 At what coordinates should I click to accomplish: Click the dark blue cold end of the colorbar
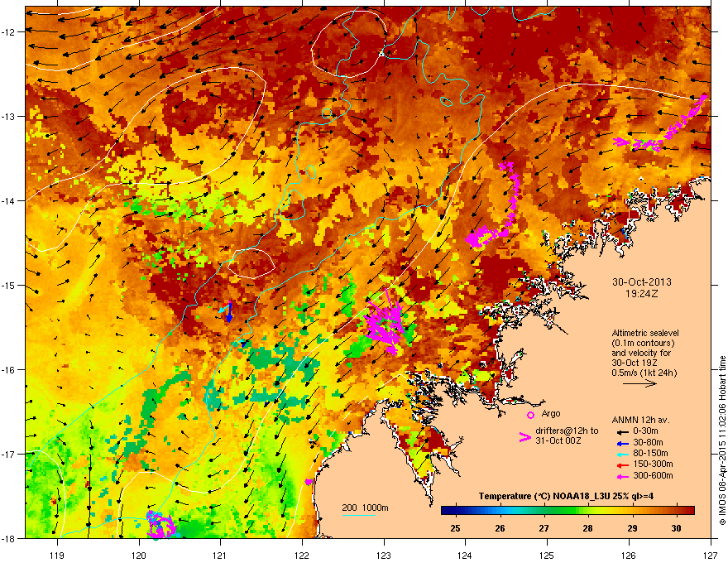click(448, 511)
